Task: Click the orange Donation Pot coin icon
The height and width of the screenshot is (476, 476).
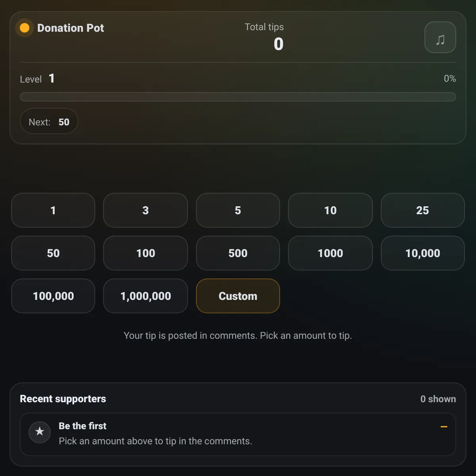Action: point(25,28)
